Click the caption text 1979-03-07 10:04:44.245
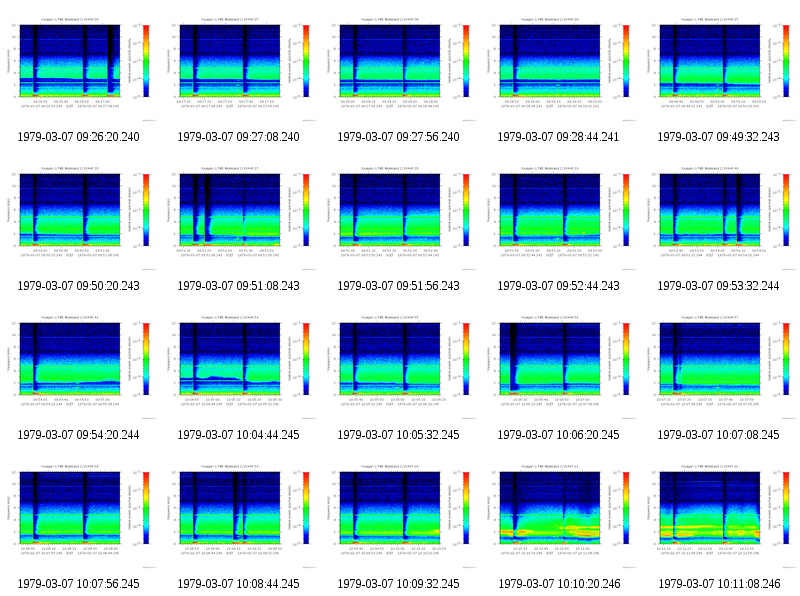Screen dimensions: 800x596 pyautogui.click(x=238, y=435)
